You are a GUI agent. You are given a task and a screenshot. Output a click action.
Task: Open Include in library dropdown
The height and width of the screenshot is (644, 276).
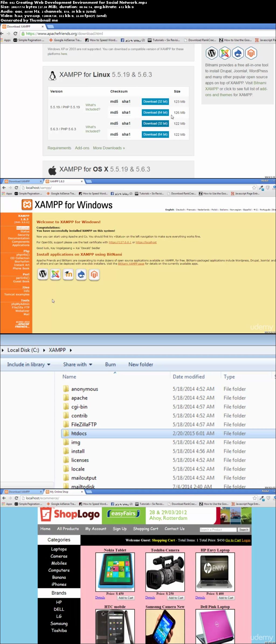(x=29, y=364)
